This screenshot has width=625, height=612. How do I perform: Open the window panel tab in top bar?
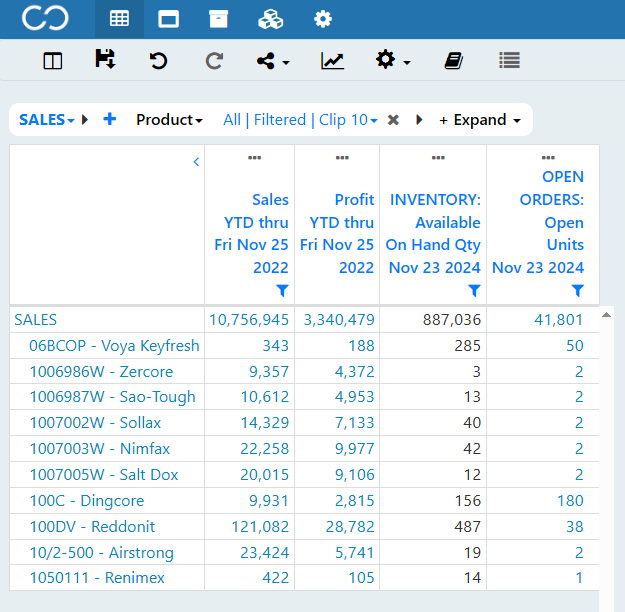(x=168, y=19)
